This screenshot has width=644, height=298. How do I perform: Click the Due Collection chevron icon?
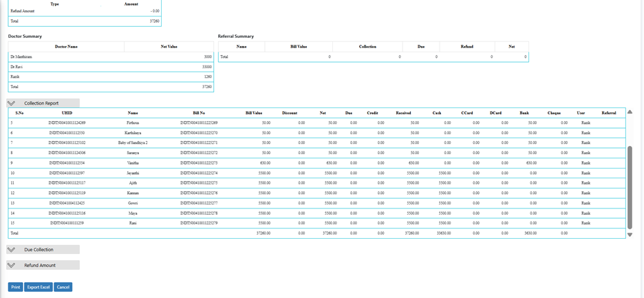12,250
